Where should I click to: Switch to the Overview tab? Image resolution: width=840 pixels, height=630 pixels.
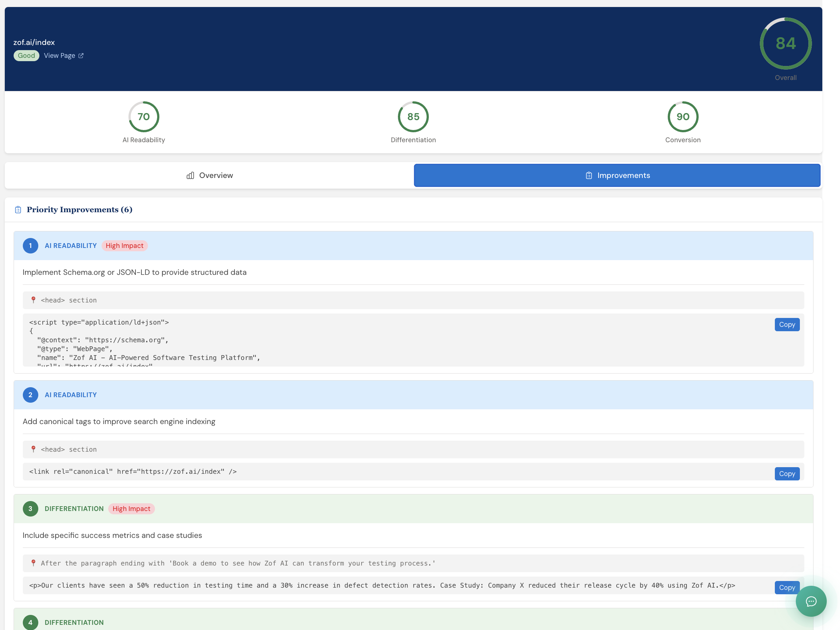[209, 175]
